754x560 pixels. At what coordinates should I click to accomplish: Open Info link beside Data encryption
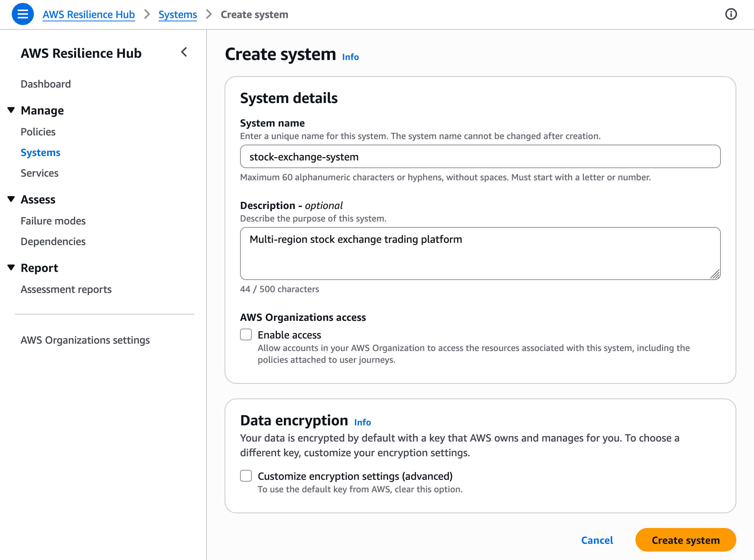pyautogui.click(x=363, y=422)
